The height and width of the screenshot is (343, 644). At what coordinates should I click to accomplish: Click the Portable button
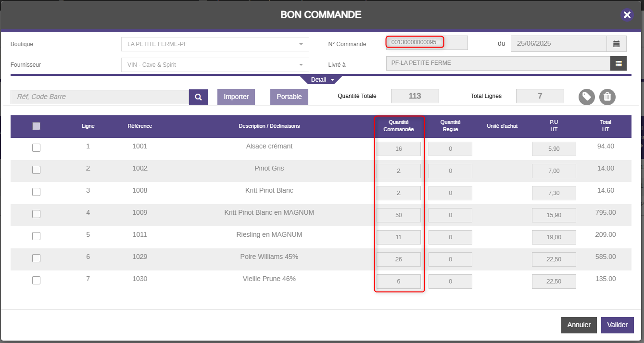point(289,97)
